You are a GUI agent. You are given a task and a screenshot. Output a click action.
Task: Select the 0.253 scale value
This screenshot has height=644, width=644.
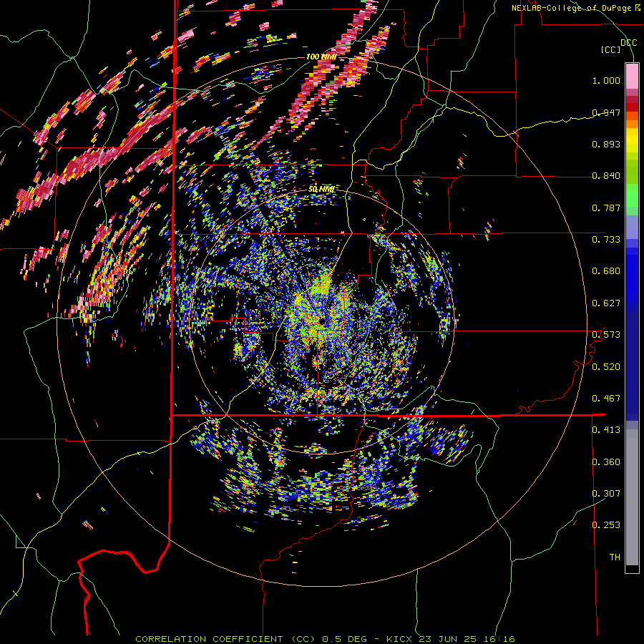click(x=606, y=525)
